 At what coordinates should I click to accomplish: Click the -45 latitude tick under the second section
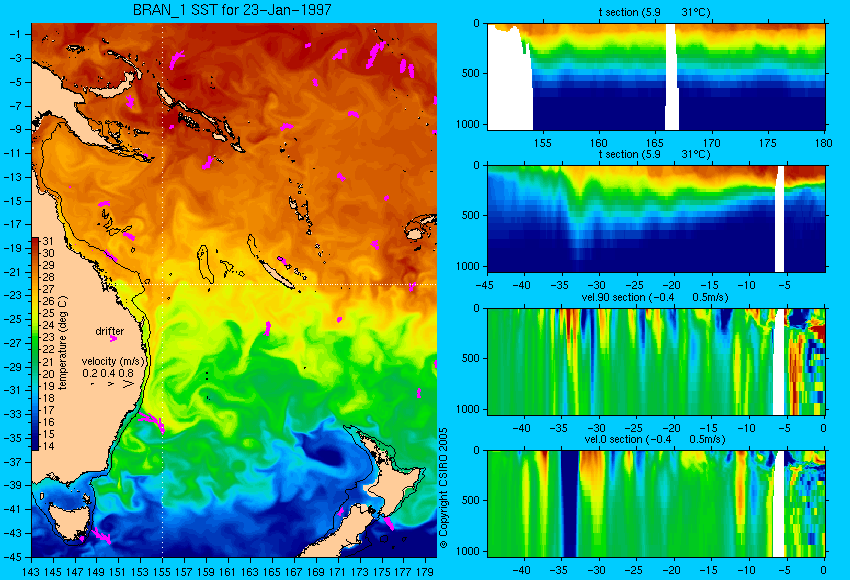[x=484, y=285]
